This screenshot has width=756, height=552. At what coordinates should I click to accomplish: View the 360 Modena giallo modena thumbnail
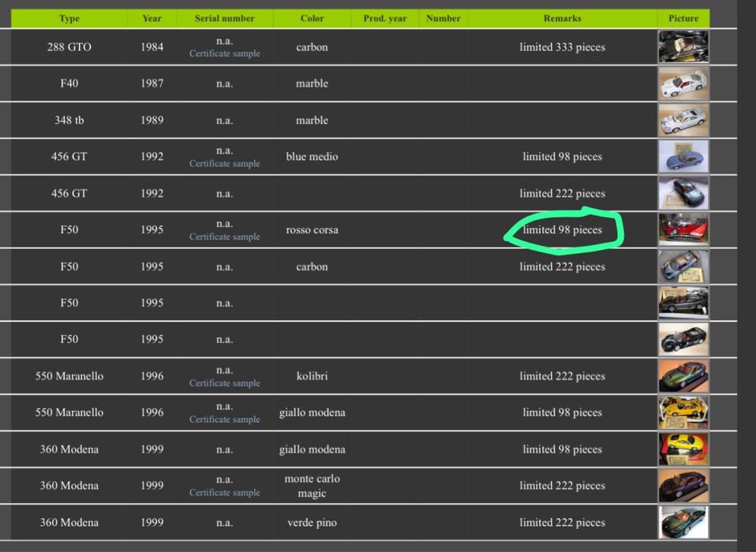pos(683,449)
